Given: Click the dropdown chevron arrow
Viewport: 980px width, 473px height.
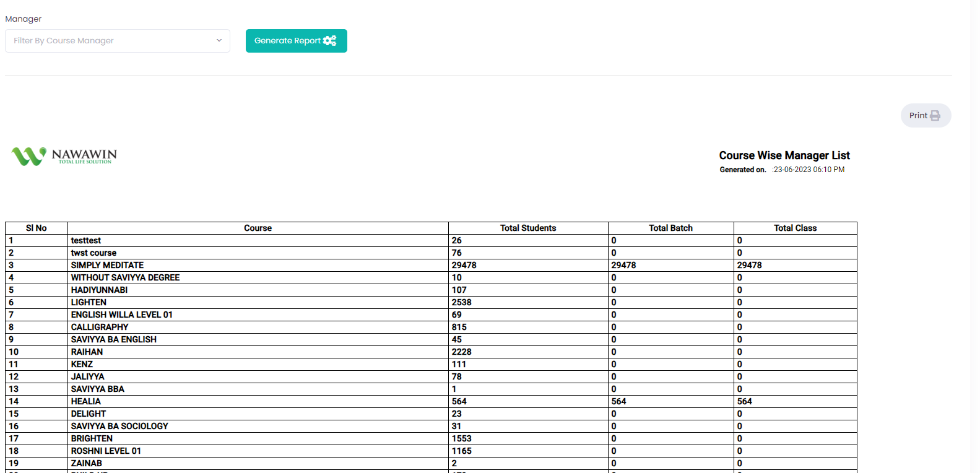Looking at the screenshot, I should click(219, 41).
